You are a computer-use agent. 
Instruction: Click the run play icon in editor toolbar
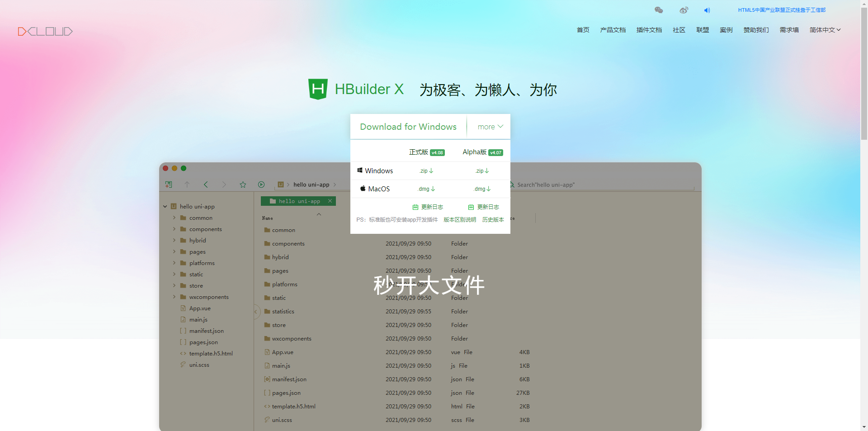tap(261, 185)
